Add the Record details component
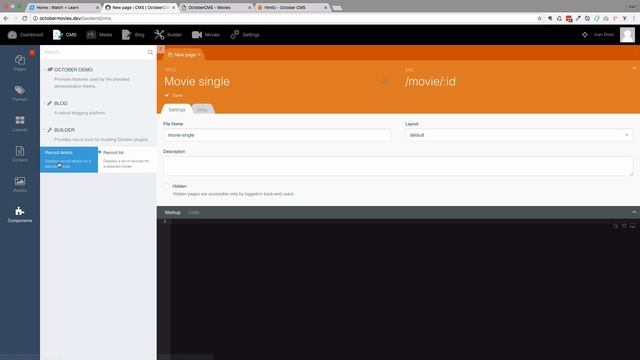This screenshot has width=640, height=360. pos(69,160)
